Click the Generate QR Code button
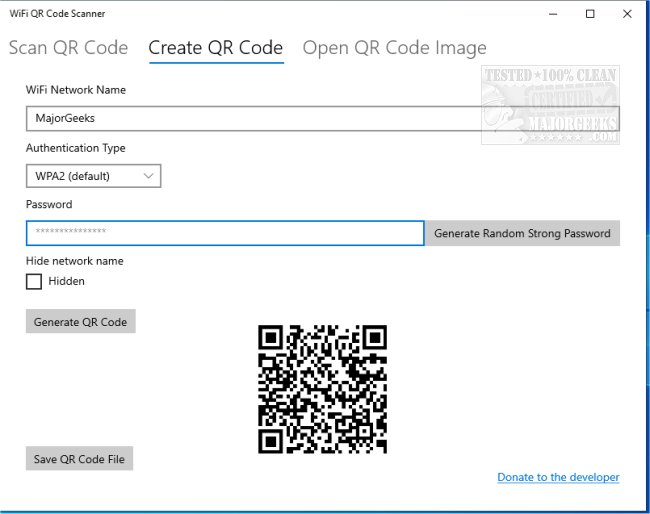650x514 pixels. coord(80,322)
